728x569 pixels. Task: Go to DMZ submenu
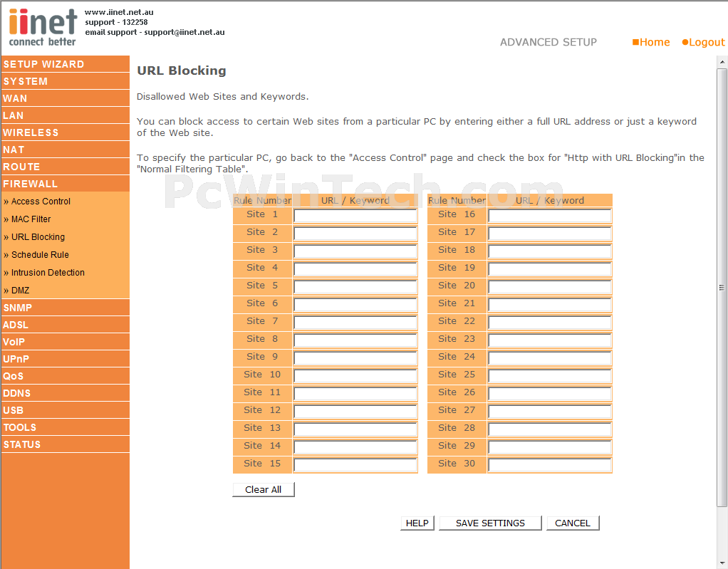(x=20, y=291)
